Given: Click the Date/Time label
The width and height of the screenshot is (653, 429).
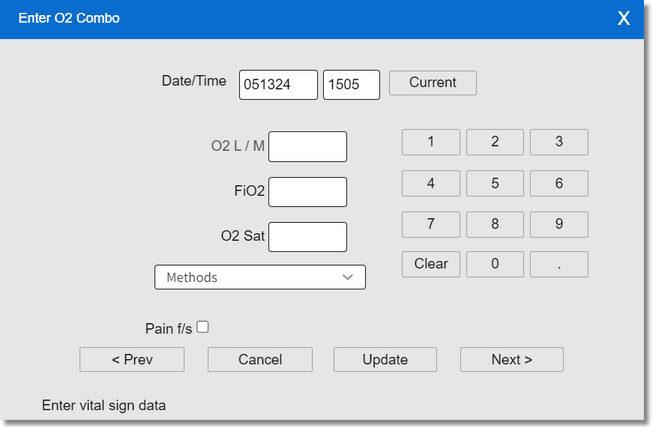Looking at the screenshot, I should pyautogui.click(x=194, y=81).
